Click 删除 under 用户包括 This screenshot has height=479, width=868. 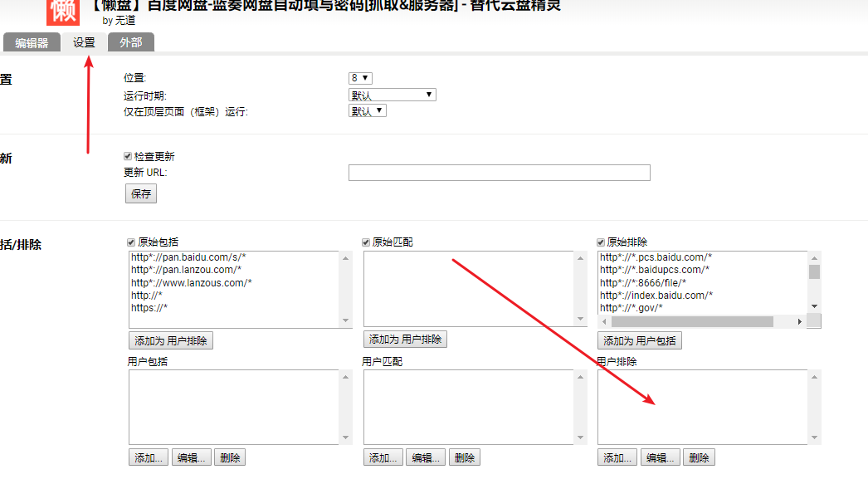230,457
